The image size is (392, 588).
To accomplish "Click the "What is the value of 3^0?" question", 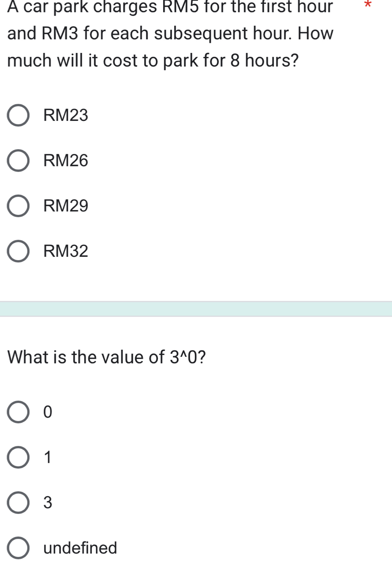I will pyautogui.click(x=107, y=357).
